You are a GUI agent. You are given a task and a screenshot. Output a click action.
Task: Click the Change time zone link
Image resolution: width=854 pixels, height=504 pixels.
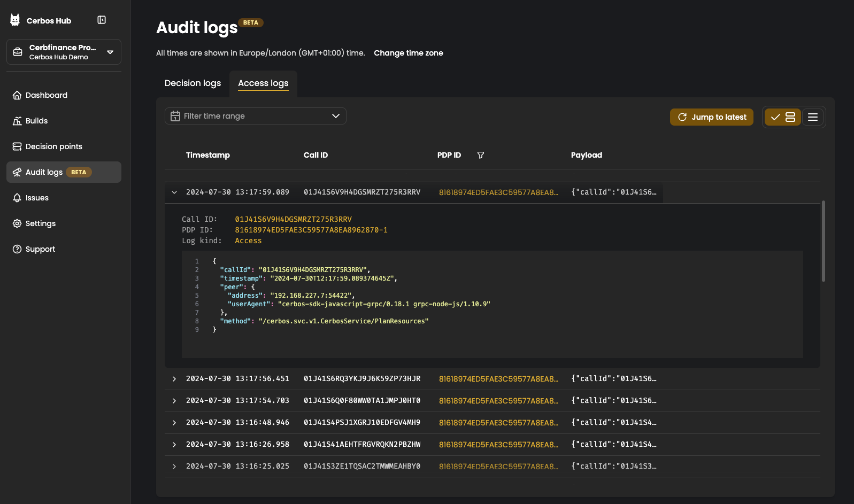click(409, 53)
